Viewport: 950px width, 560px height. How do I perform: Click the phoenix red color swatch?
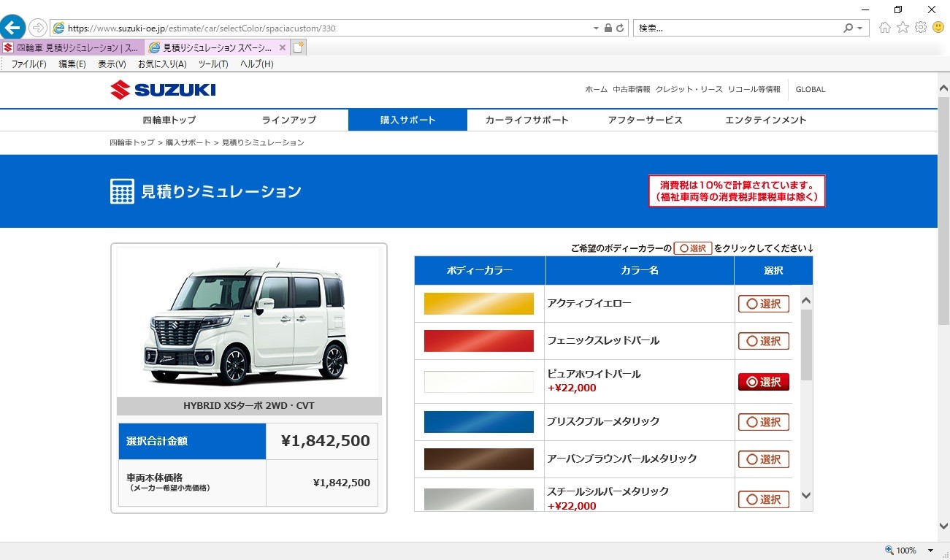(x=479, y=341)
